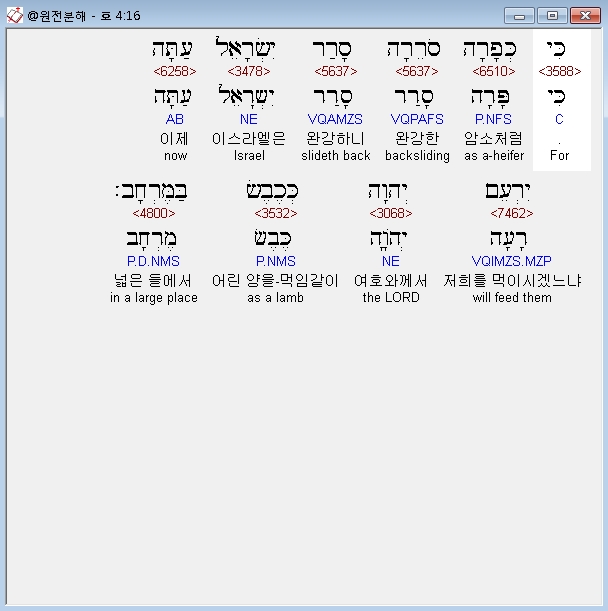608x611 pixels.
Task: Click Korean gloss 저희를 먹이시겠느냐
Action: 512,281
